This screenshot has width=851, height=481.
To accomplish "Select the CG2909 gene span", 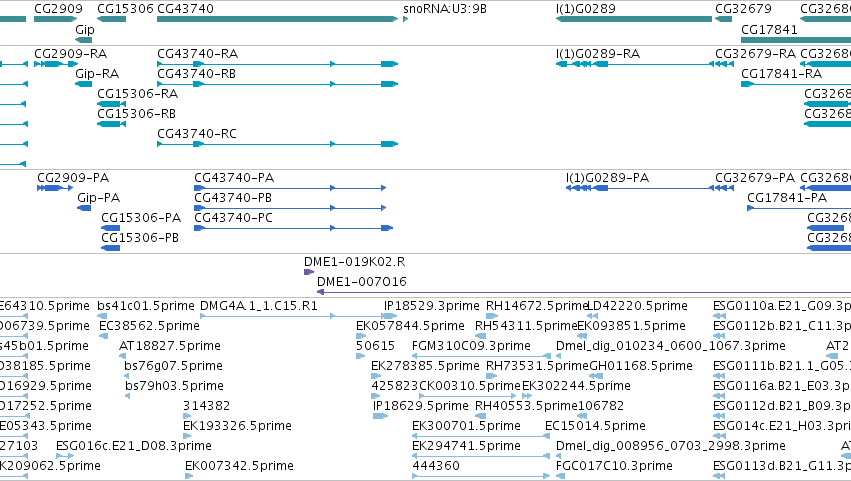I will (55, 19).
